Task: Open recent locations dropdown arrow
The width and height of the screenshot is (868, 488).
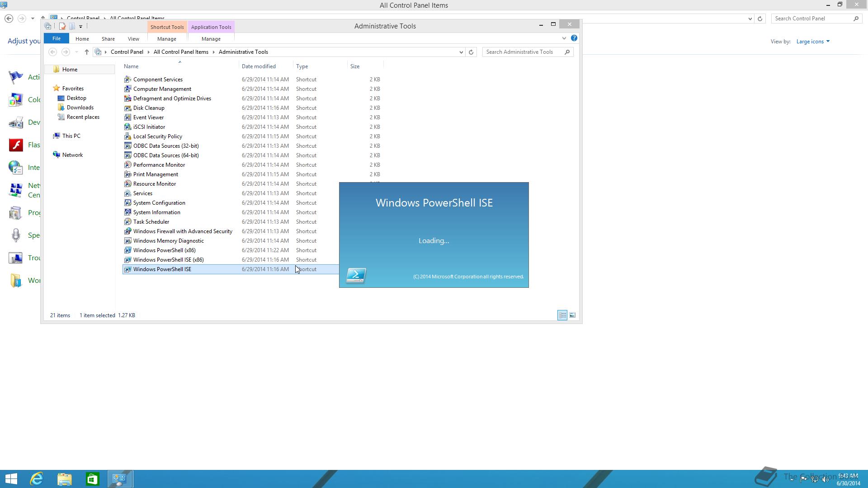Action: click(x=76, y=52)
